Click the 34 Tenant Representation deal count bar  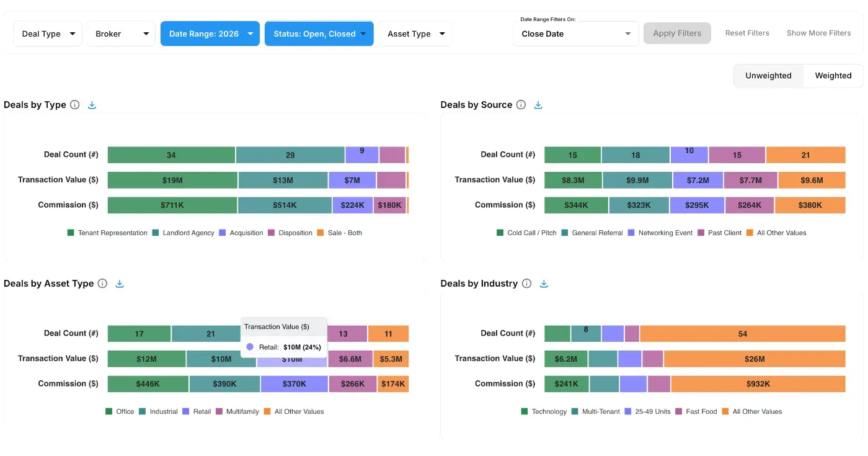(x=171, y=155)
